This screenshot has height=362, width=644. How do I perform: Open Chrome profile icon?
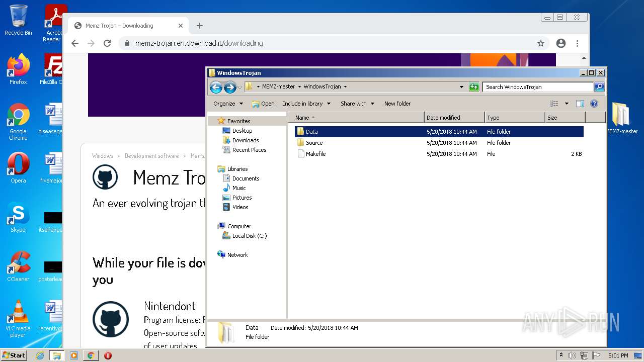[x=561, y=43]
